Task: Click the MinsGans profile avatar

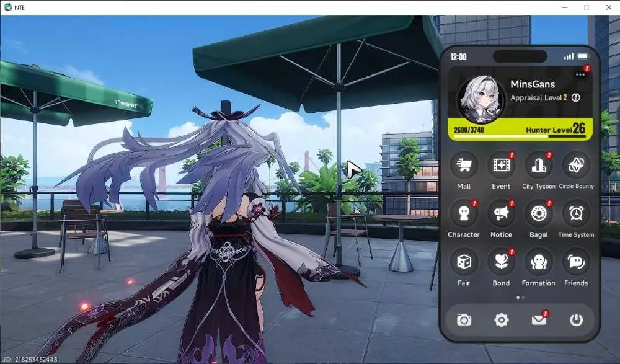Action: point(480,99)
